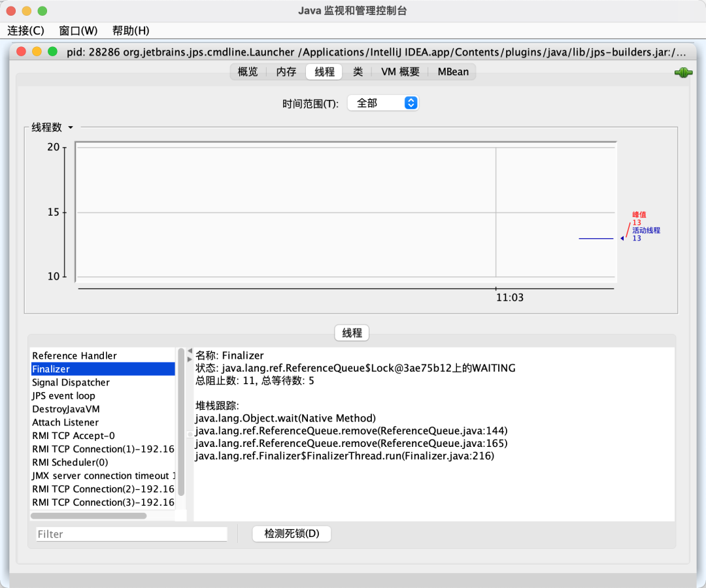Switch to the 概览 tab
This screenshot has height=588, width=706.
248,72
